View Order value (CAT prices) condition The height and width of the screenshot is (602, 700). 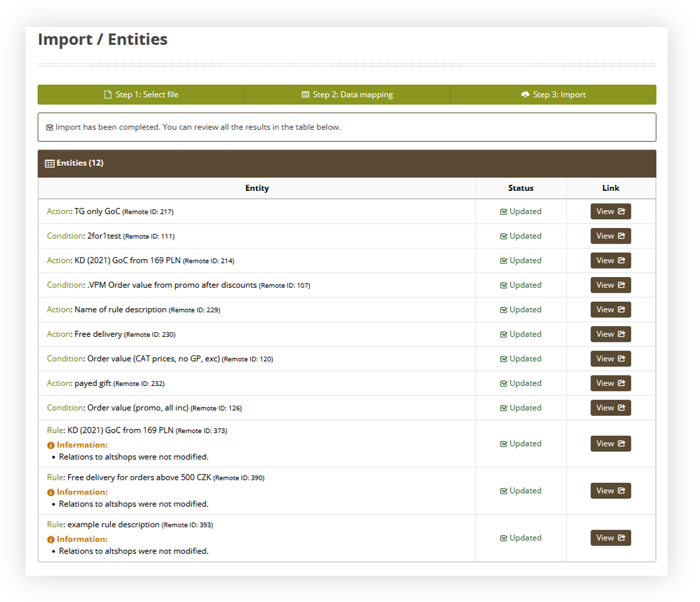click(x=610, y=358)
